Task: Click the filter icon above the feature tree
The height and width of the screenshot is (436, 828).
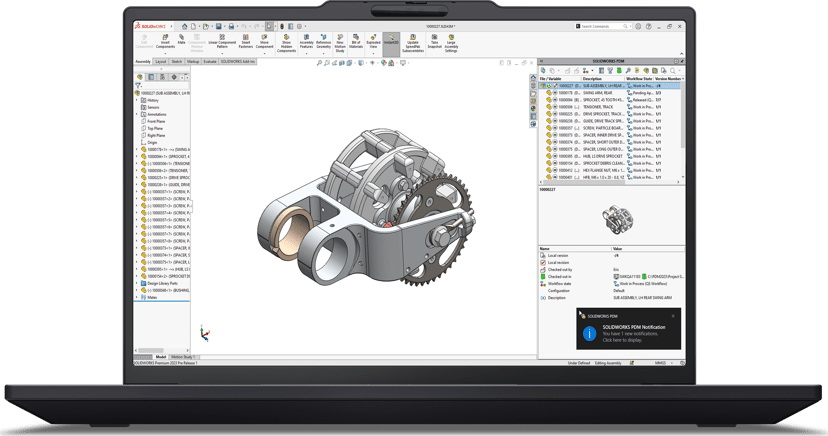Action: (x=138, y=86)
